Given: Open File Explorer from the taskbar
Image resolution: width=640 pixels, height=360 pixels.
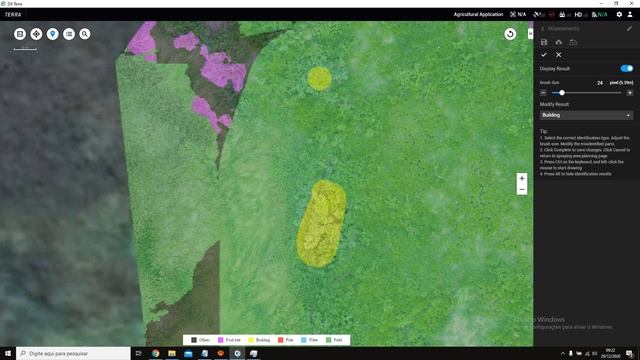Looking at the screenshot, I should click(x=172, y=353).
